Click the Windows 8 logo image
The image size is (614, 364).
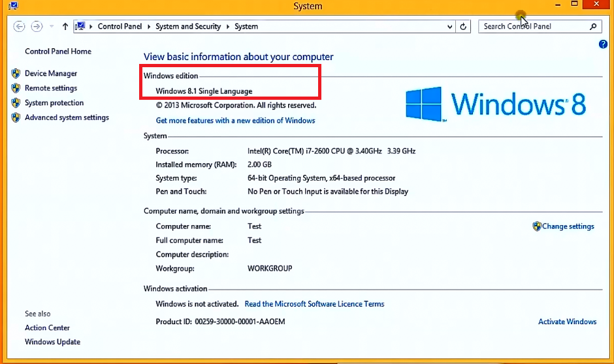tap(495, 104)
